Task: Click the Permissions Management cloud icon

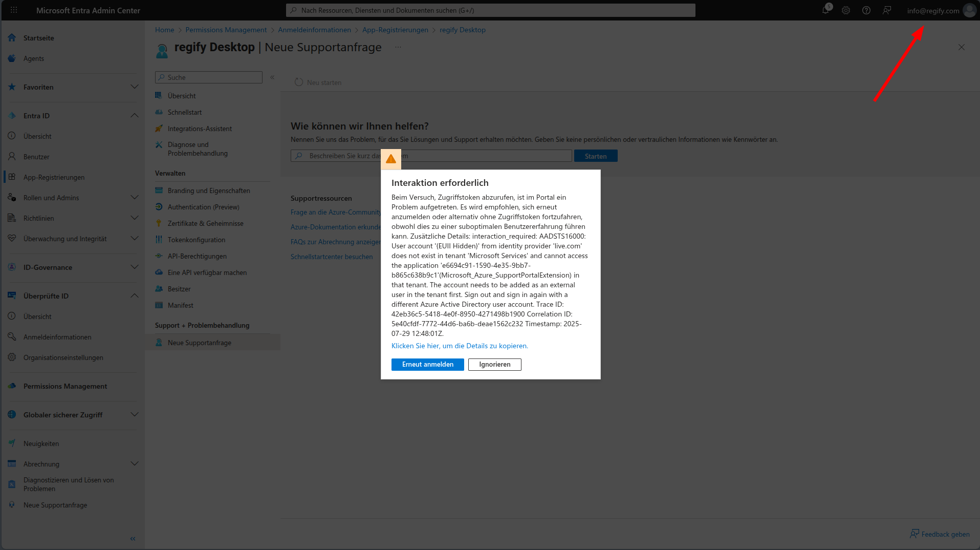Action: click(12, 386)
